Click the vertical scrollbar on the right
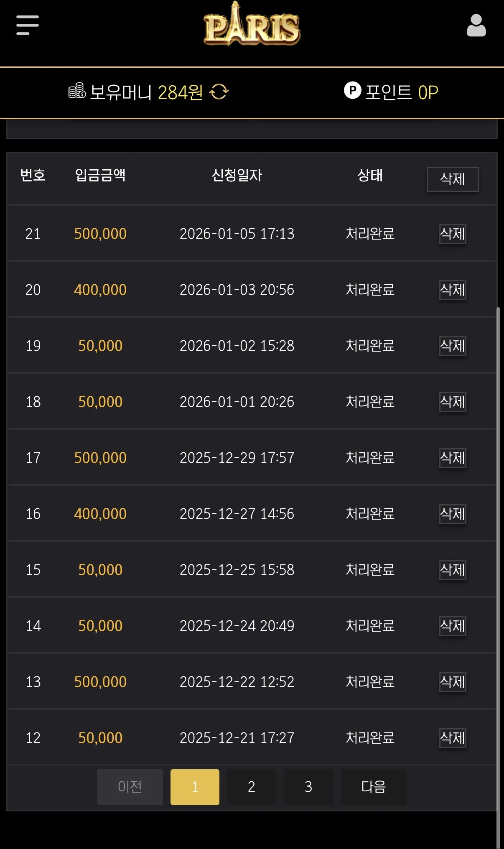 [498, 577]
